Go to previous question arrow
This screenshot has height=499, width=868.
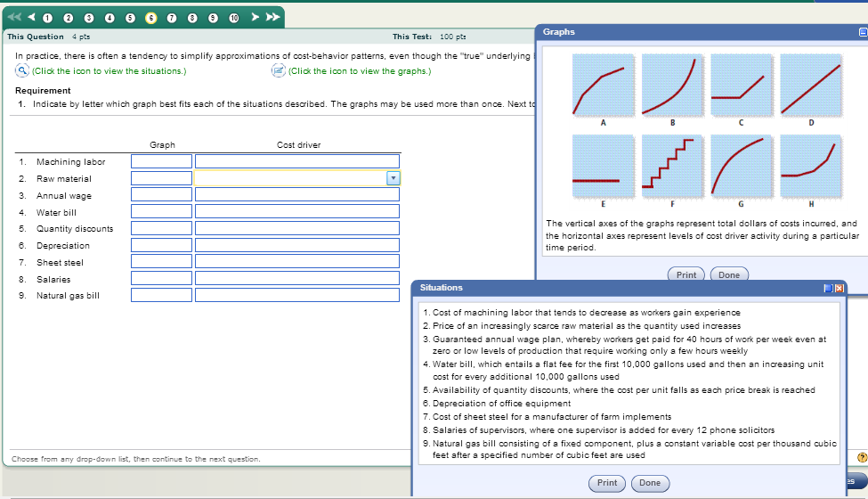tap(31, 17)
